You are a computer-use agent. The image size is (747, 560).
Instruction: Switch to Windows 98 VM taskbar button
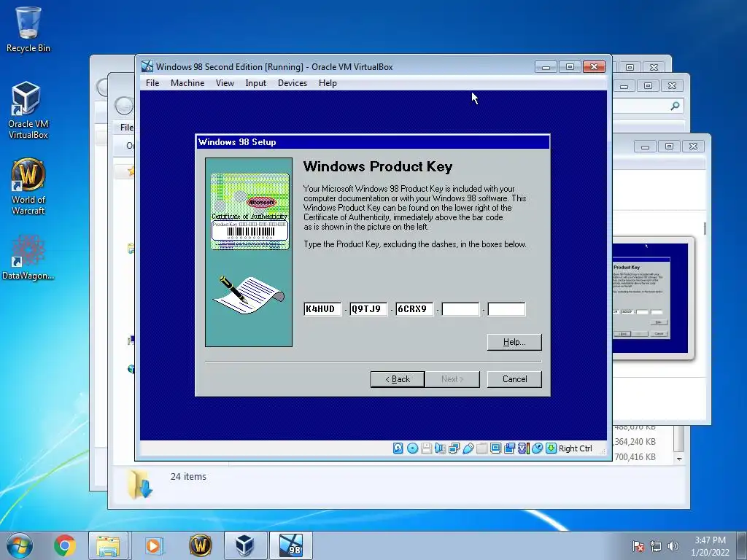pyautogui.click(x=291, y=545)
